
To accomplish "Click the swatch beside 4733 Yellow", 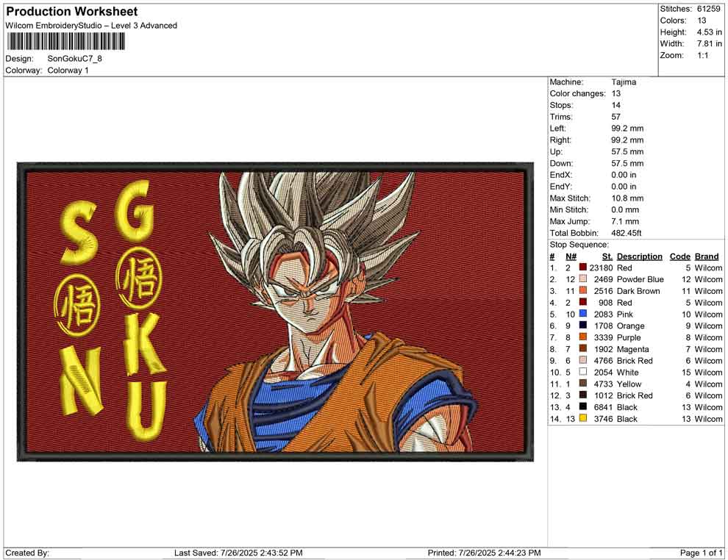I will click(x=582, y=384).
